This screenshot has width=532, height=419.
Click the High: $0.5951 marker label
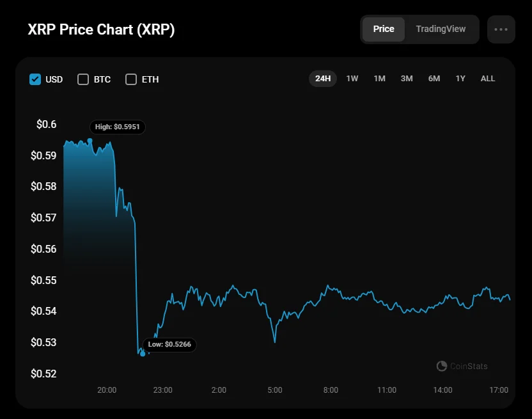click(118, 127)
